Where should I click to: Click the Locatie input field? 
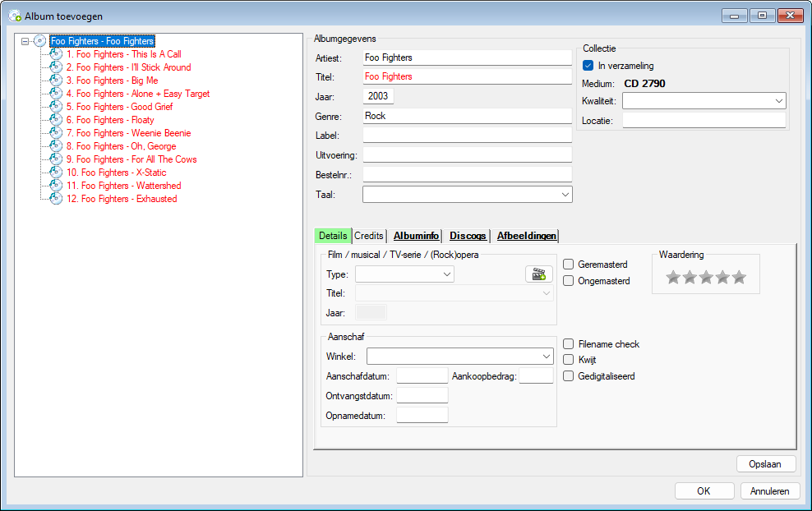(x=704, y=120)
